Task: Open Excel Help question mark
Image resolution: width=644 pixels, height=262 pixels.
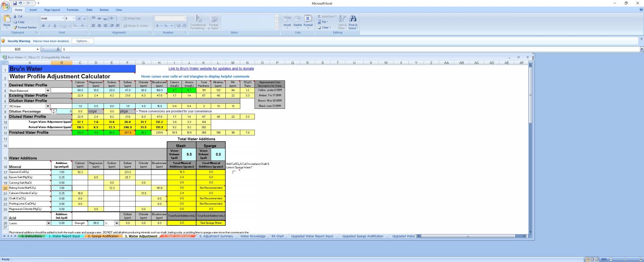Action: [x=641, y=9]
